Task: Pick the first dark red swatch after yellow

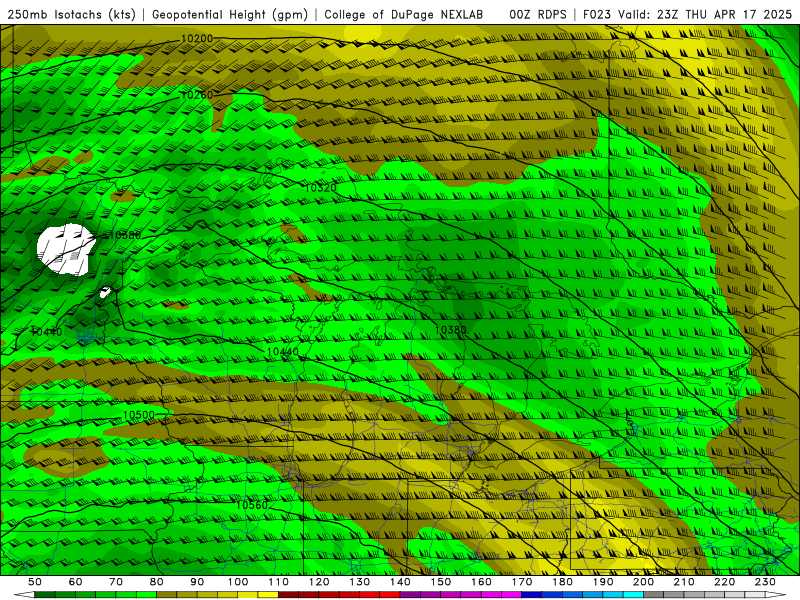Action: pos(288,594)
